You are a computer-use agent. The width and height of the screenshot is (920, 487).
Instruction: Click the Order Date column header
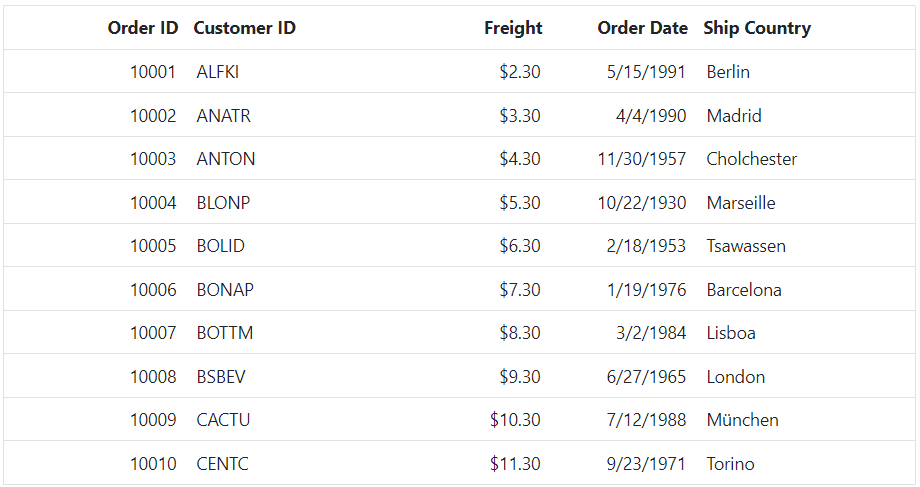click(x=642, y=28)
